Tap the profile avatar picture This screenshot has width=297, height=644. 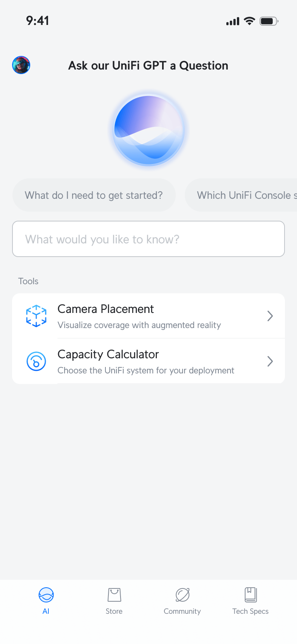pyautogui.click(x=21, y=65)
